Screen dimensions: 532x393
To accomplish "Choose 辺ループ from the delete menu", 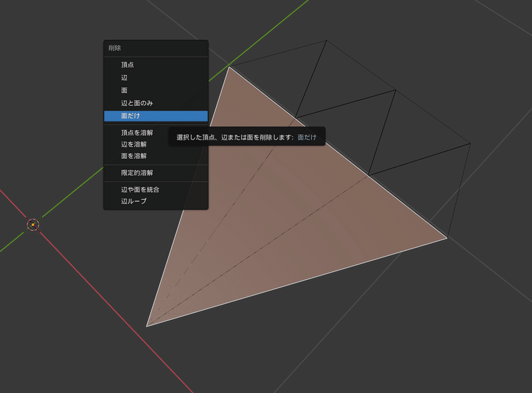I will pyautogui.click(x=156, y=201).
